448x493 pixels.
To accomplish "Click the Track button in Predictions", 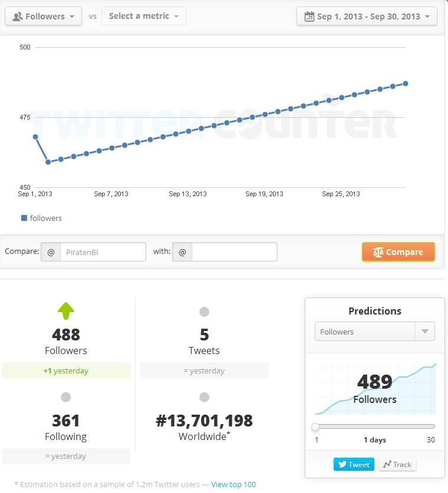I will (x=397, y=464).
